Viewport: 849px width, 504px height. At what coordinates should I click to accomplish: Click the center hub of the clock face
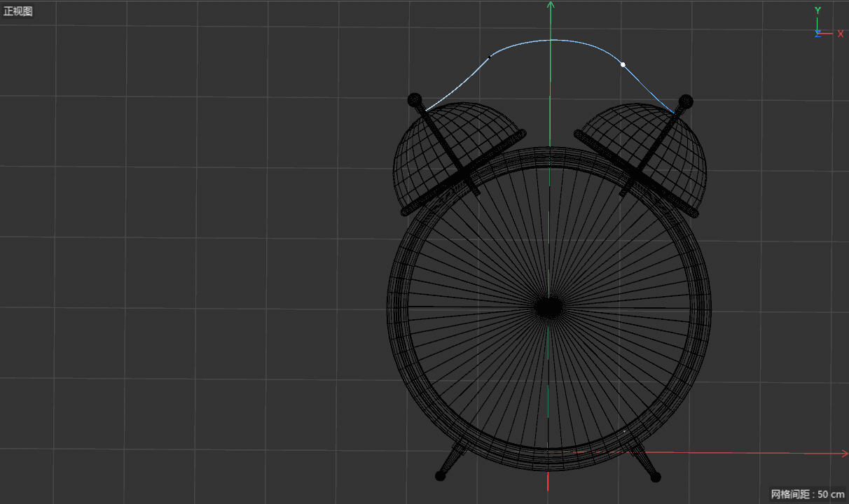coord(548,307)
